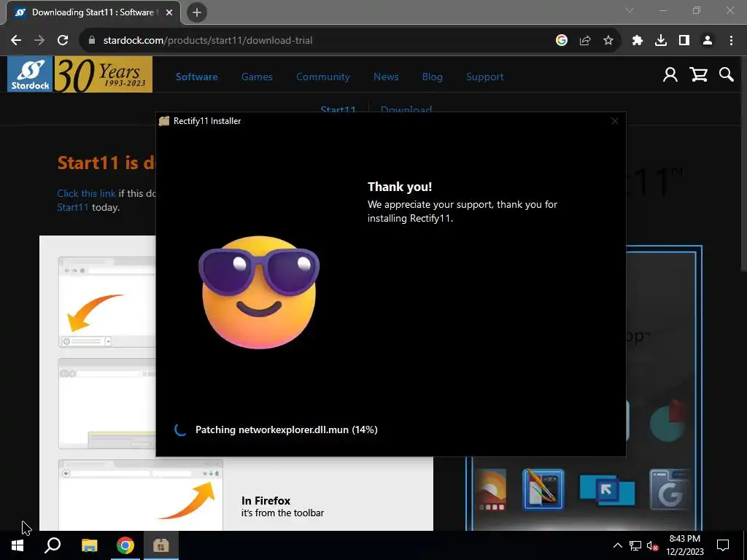This screenshot has height=560, width=747.
Task: Open Stardock shopping cart
Action: click(698, 75)
